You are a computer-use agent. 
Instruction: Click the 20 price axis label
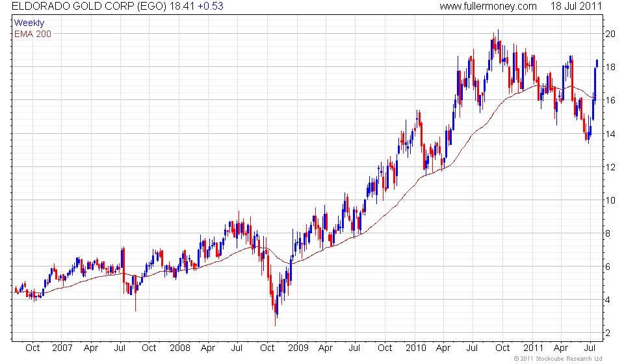(610, 34)
